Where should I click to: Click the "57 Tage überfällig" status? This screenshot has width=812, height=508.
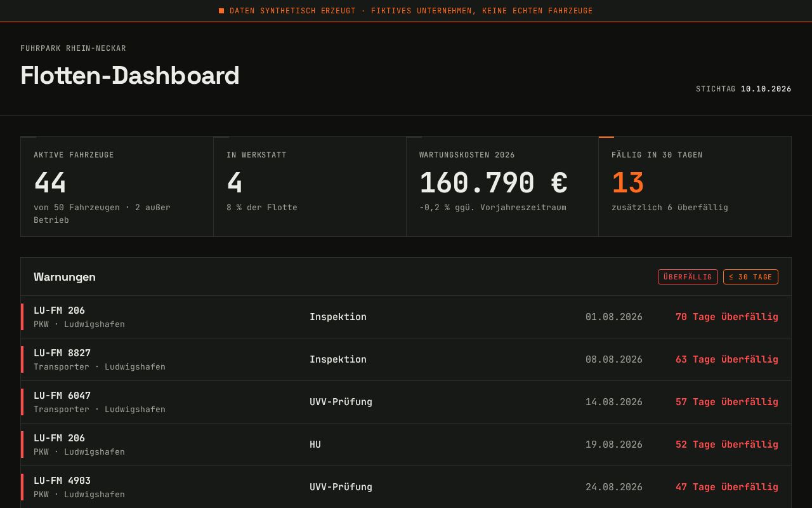pyautogui.click(x=727, y=402)
